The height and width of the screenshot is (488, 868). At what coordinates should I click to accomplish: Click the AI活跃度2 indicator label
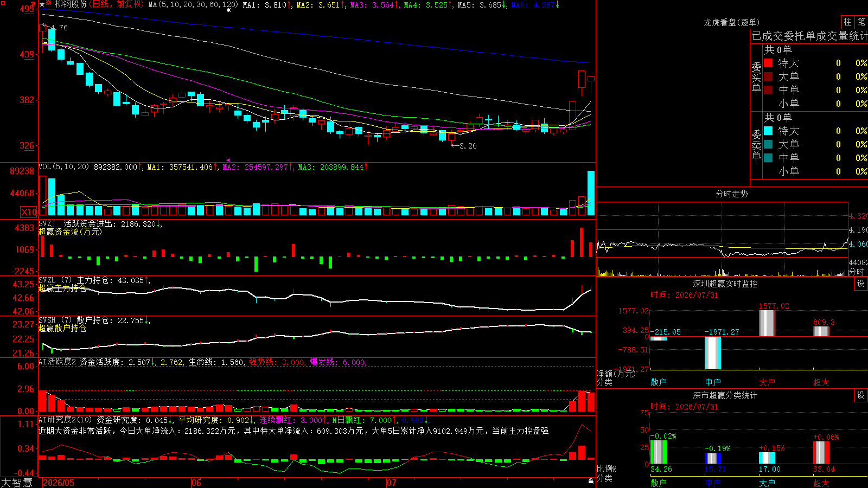58,362
